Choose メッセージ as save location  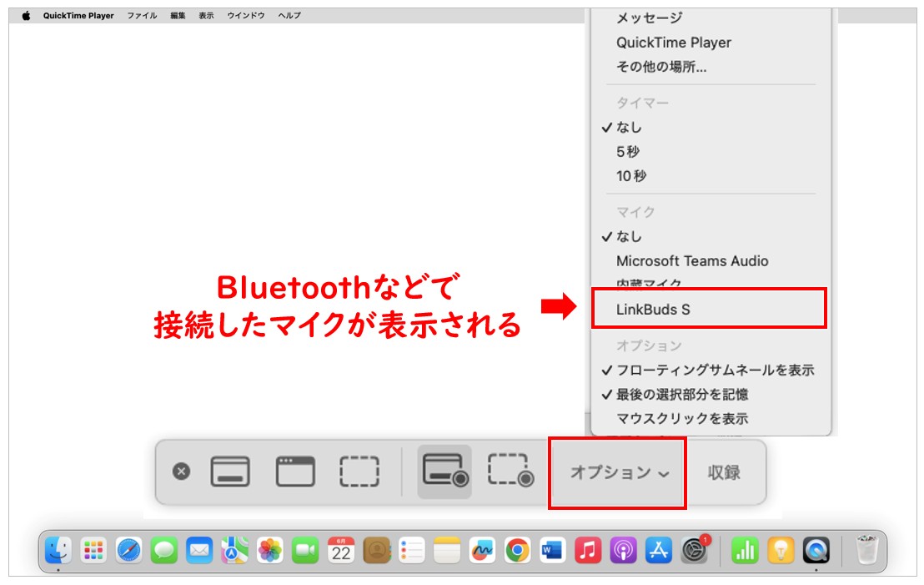click(650, 18)
